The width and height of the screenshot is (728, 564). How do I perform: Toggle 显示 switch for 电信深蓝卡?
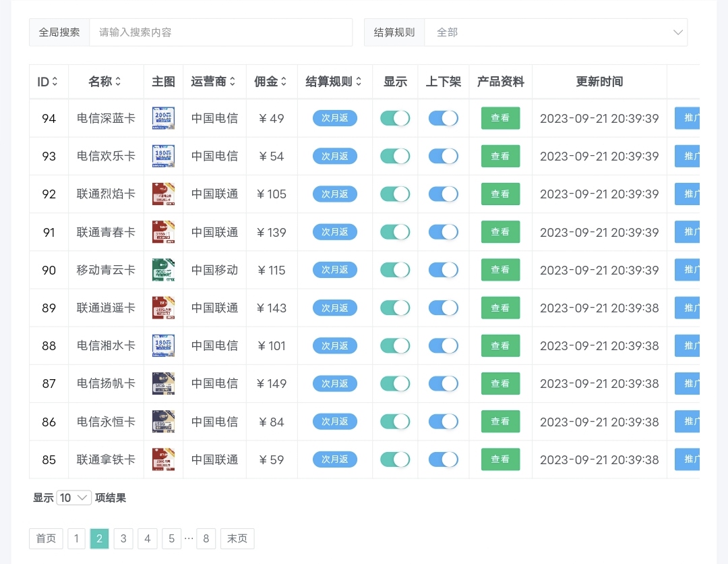394,118
